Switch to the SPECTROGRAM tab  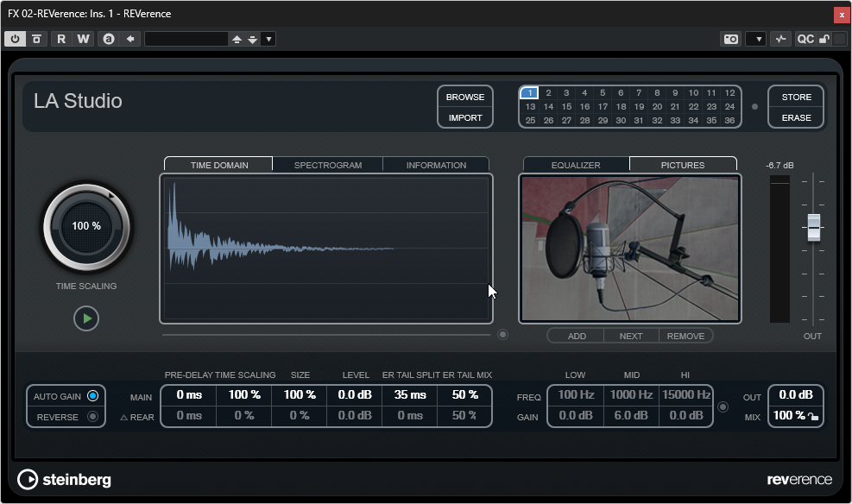[328, 165]
